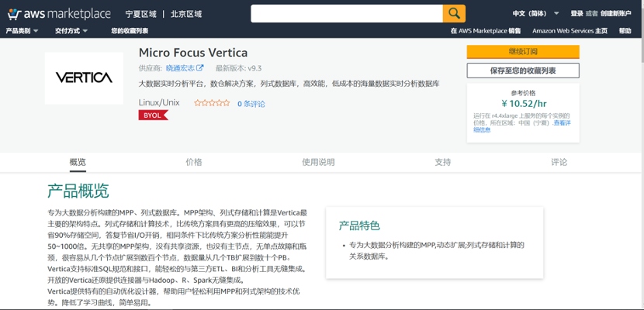644x310 pixels.
Task: Open the 中文（简体） language dropdown
Action: (536, 13)
